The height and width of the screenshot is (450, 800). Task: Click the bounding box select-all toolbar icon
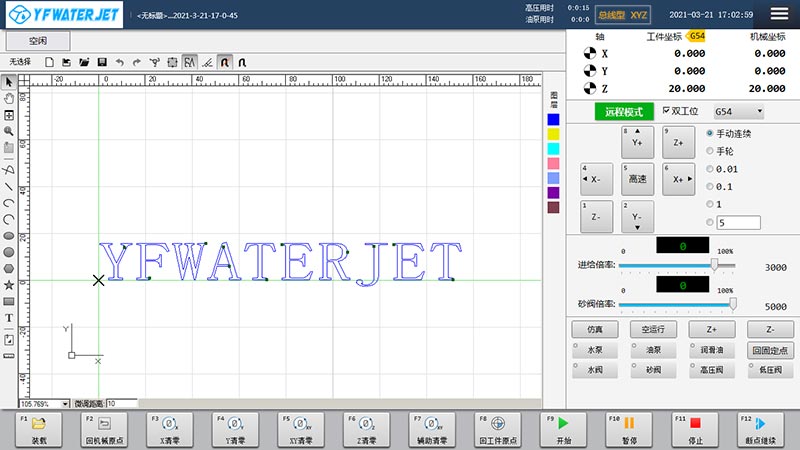[172, 62]
